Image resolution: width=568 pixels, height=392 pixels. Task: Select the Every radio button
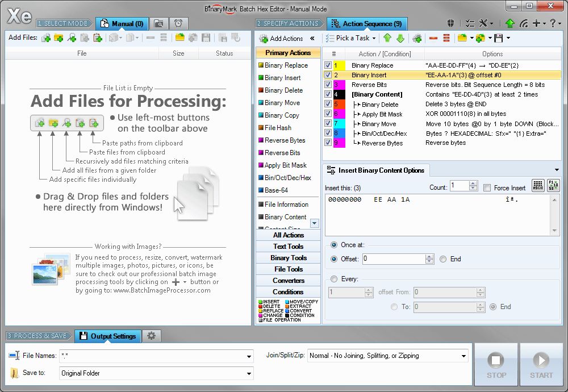point(334,279)
